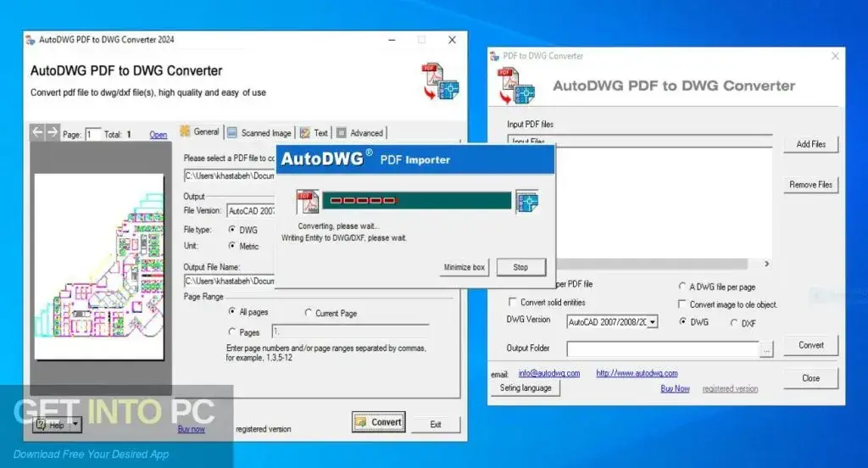Click the Buy now link in main window
Image resolution: width=868 pixels, height=468 pixels.
191,429
